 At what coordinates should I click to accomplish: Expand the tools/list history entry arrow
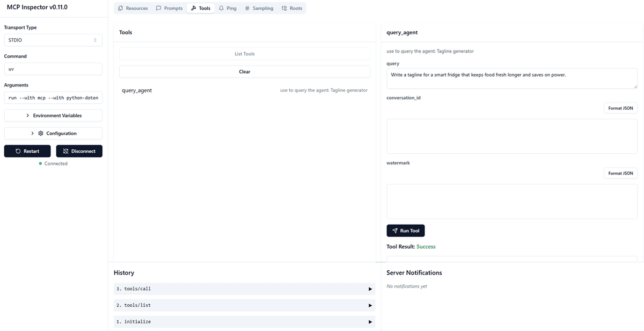(370, 305)
